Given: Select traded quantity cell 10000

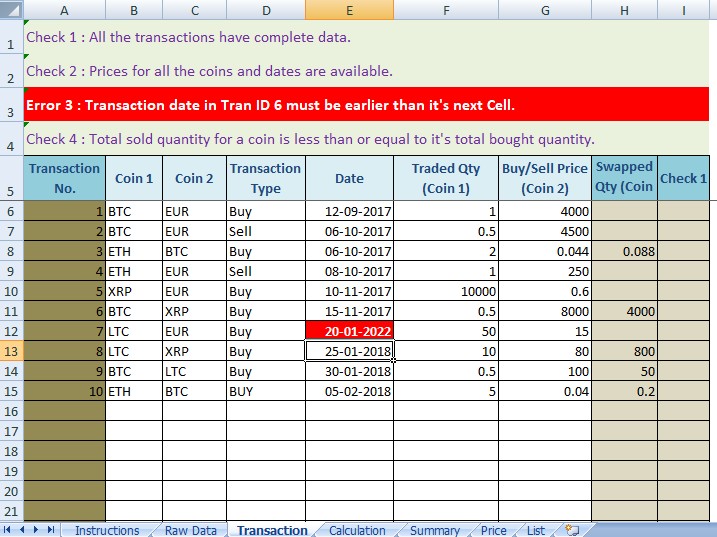Looking at the screenshot, I should 446,291.
